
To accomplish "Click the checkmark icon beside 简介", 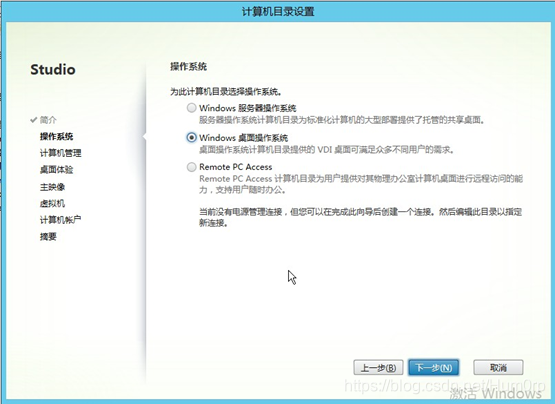I will 34,120.
